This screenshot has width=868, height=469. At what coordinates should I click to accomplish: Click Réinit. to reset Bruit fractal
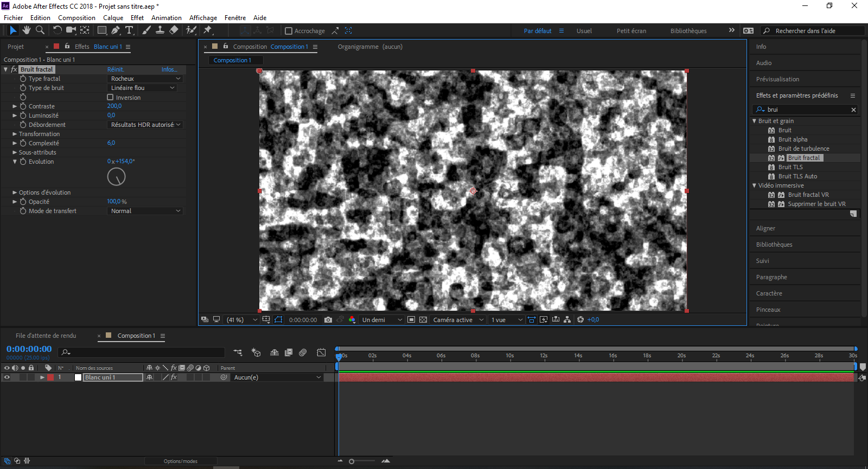pyautogui.click(x=116, y=69)
